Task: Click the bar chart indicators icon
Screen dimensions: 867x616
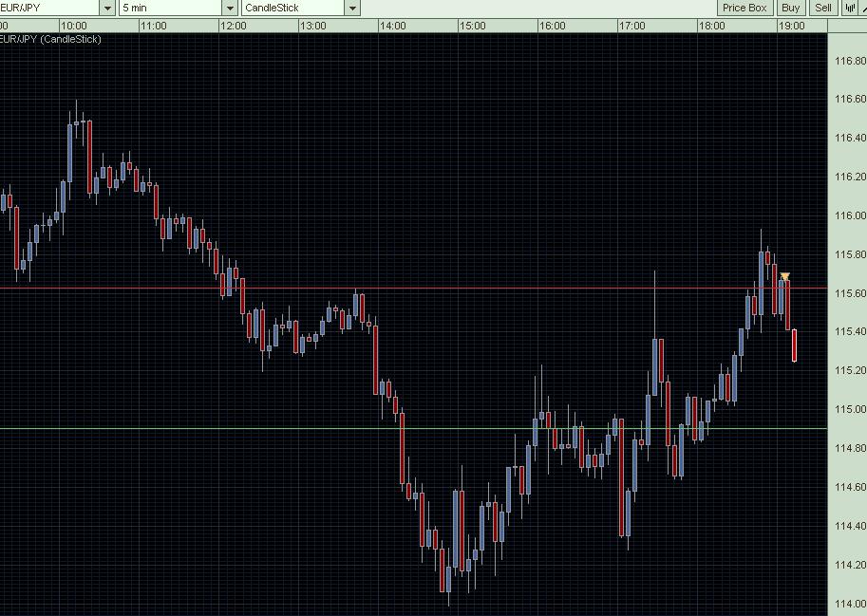Action: (x=849, y=8)
